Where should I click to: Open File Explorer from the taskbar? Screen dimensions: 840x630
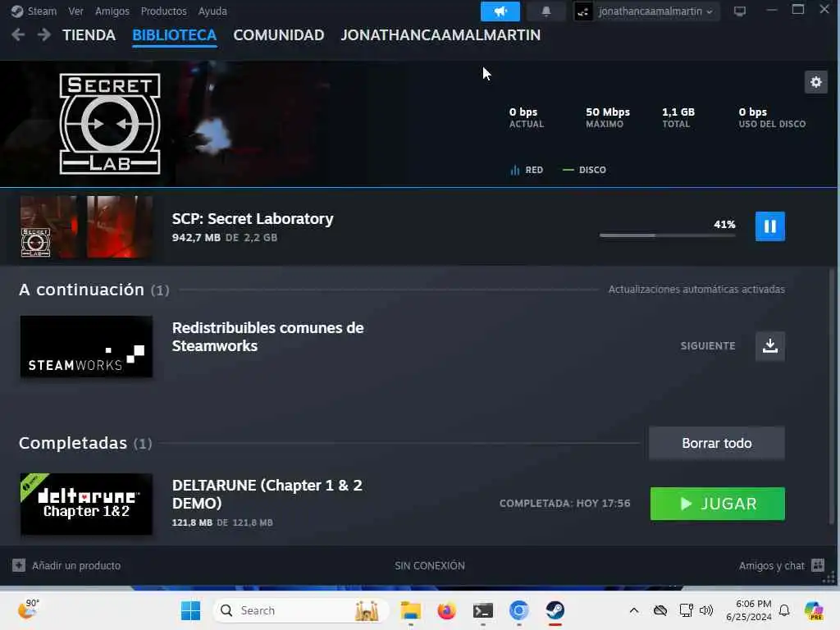coord(411,610)
